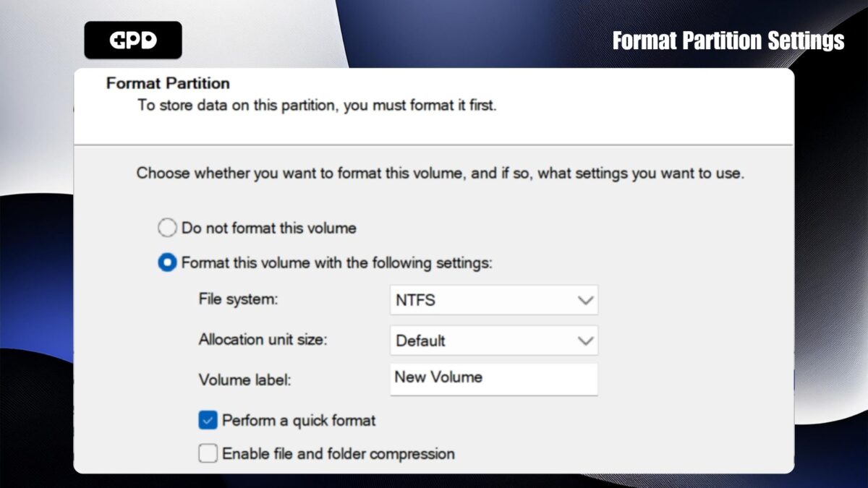Click the GPD logo icon
The image size is (868, 488).
[x=133, y=40]
